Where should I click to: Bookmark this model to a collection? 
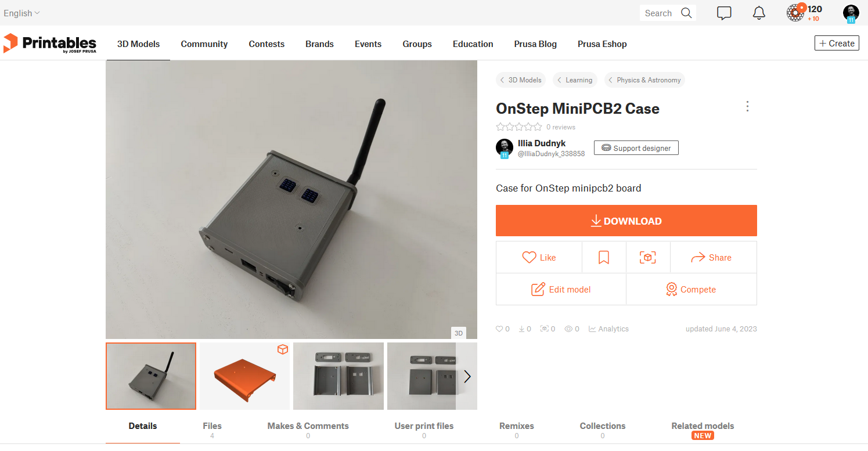click(604, 257)
